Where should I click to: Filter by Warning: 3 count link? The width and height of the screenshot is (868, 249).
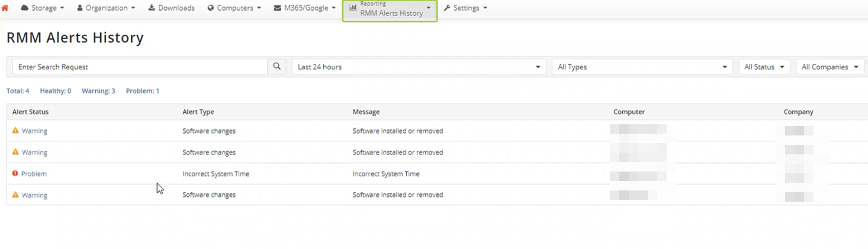pyautogui.click(x=98, y=91)
